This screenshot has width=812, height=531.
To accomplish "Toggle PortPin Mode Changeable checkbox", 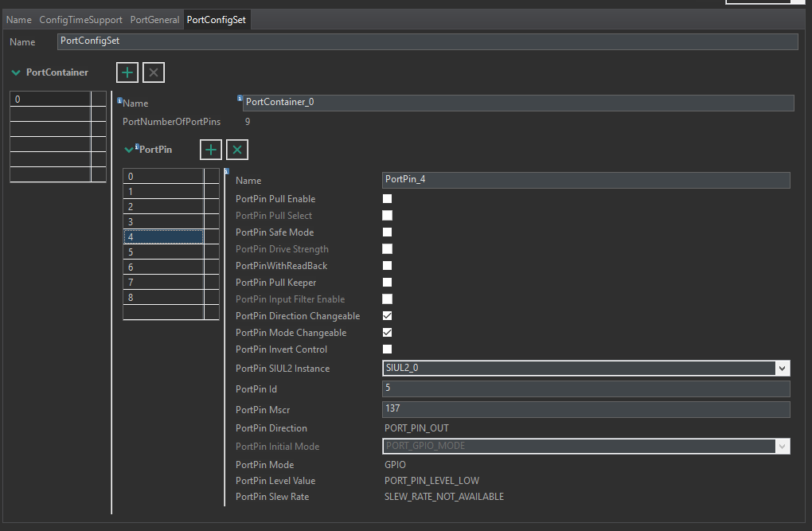I will 388,333.
